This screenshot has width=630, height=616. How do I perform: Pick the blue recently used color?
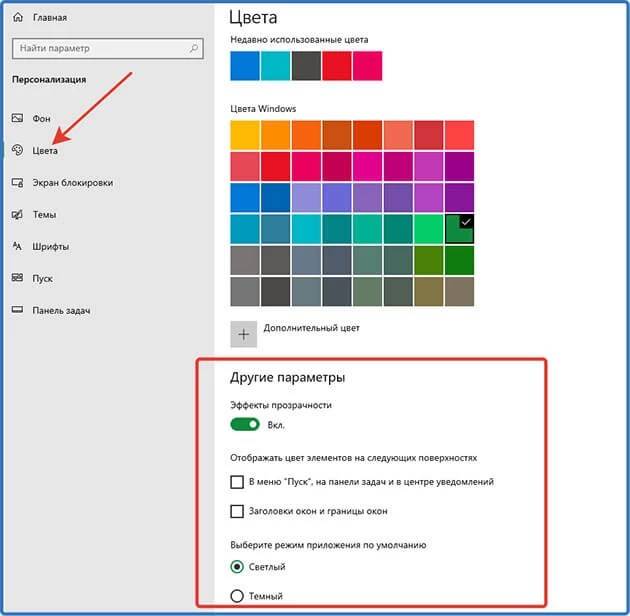(x=244, y=66)
